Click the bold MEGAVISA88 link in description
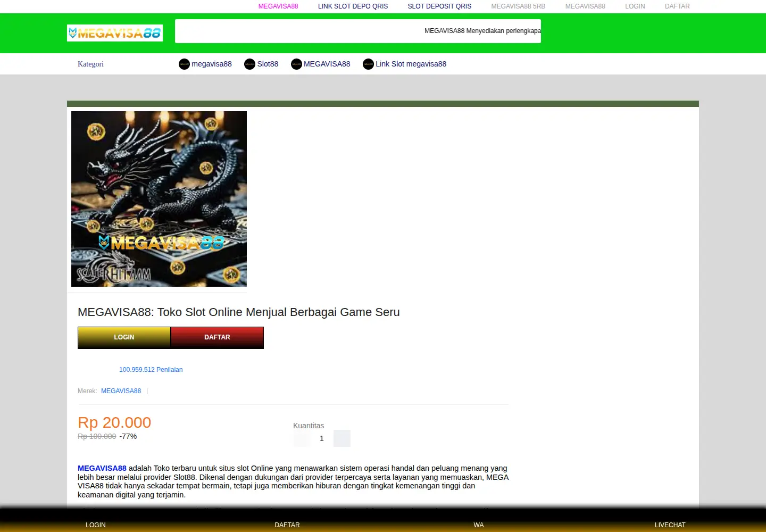The image size is (766, 532). tap(102, 468)
